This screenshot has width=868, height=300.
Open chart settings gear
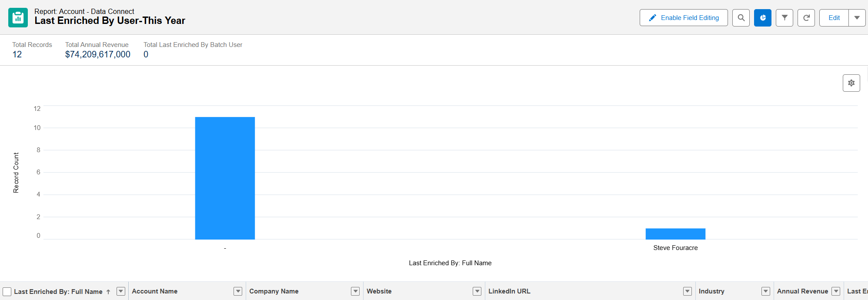tap(851, 83)
